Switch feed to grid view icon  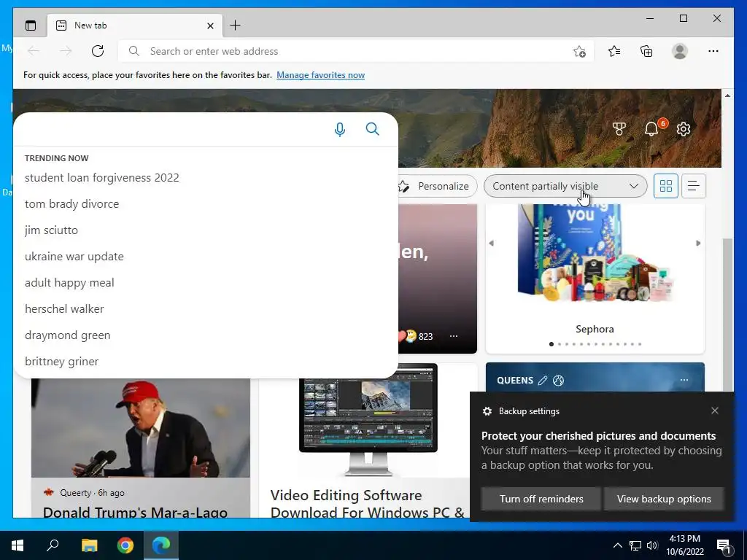point(665,186)
